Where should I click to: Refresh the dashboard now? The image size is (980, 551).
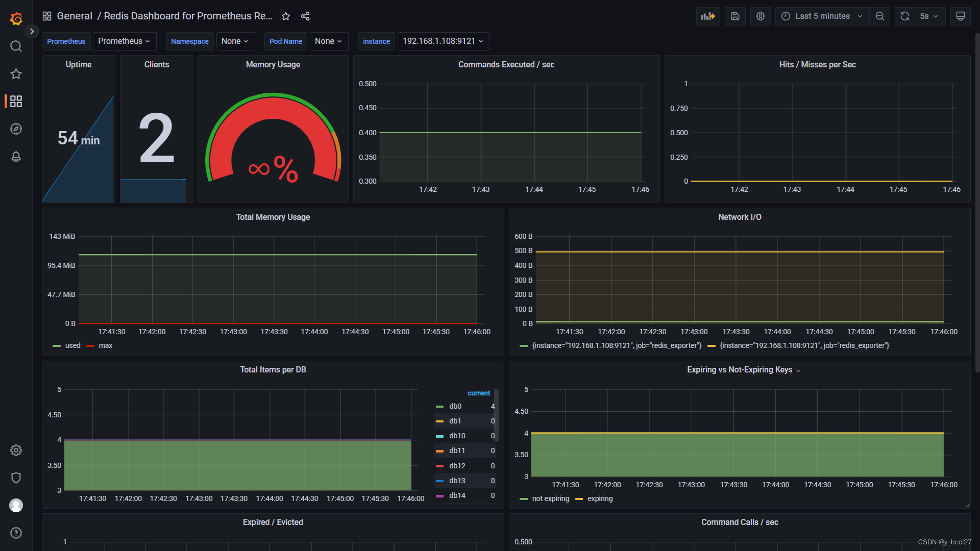[x=904, y=16]
